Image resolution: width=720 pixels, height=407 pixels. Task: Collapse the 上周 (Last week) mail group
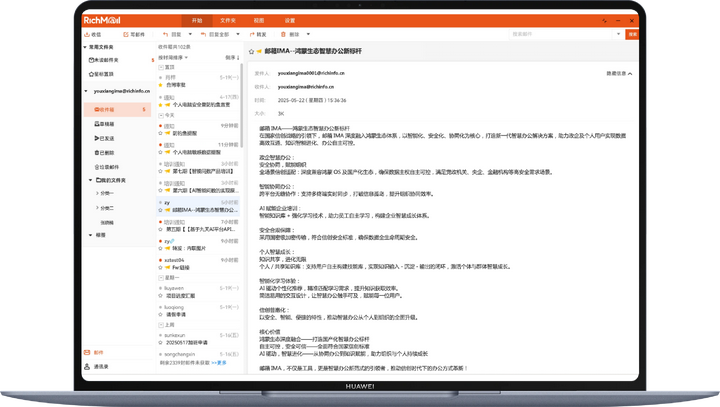[x=161, y=325]
